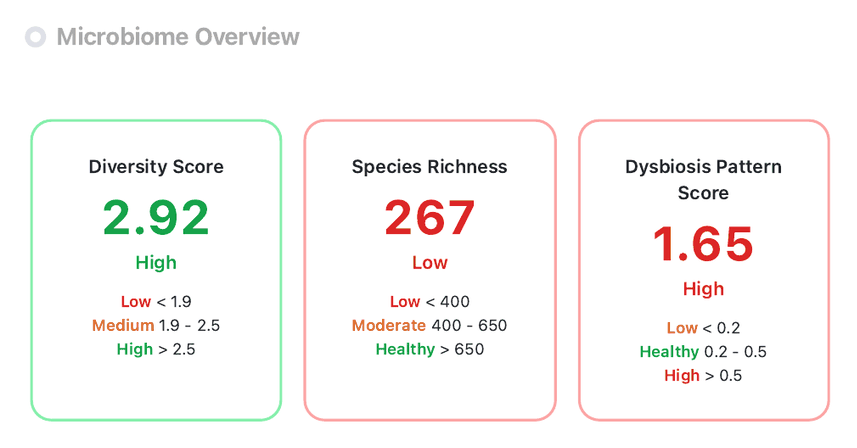This screenshot has width=857, height=448.
Task: Select the 1.65 dysbiosis value
Action: (x=703, y=244)
